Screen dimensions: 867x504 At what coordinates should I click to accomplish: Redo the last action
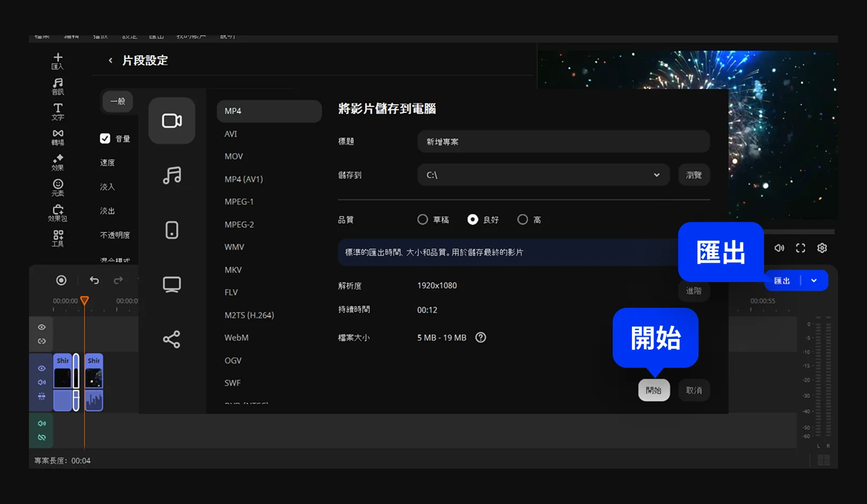pos(119,280)
